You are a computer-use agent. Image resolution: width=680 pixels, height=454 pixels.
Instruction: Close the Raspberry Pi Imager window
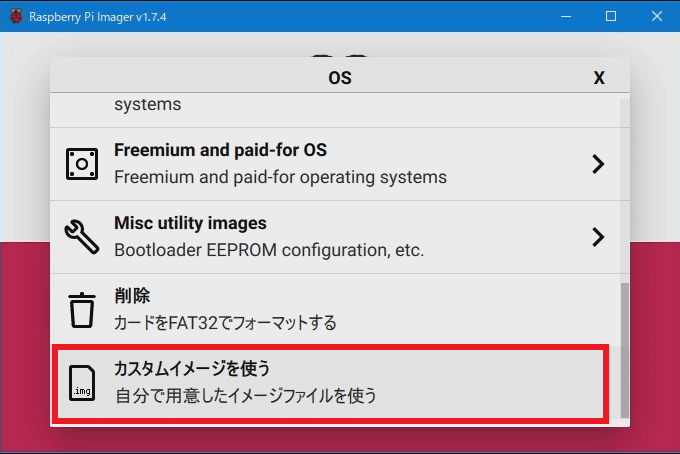click(x=657, y=16)
